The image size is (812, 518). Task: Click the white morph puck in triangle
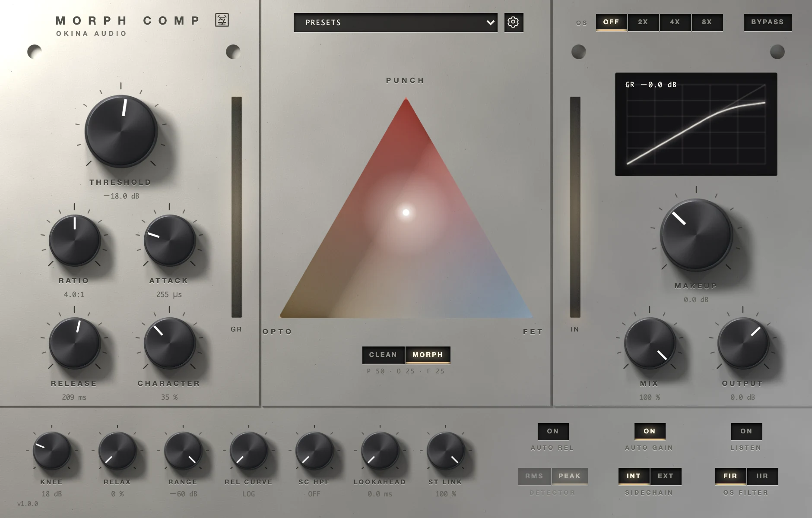406,212
